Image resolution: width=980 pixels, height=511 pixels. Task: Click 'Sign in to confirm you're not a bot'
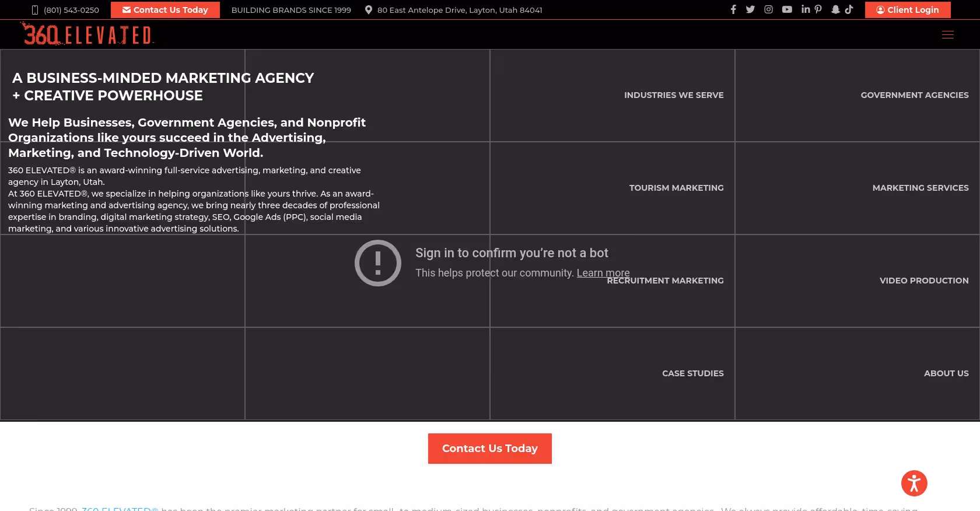point(512,253)
